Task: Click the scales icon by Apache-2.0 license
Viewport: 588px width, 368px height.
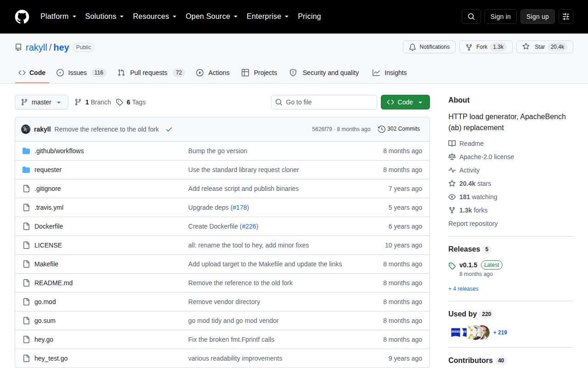Action: (x=452, y=157)
